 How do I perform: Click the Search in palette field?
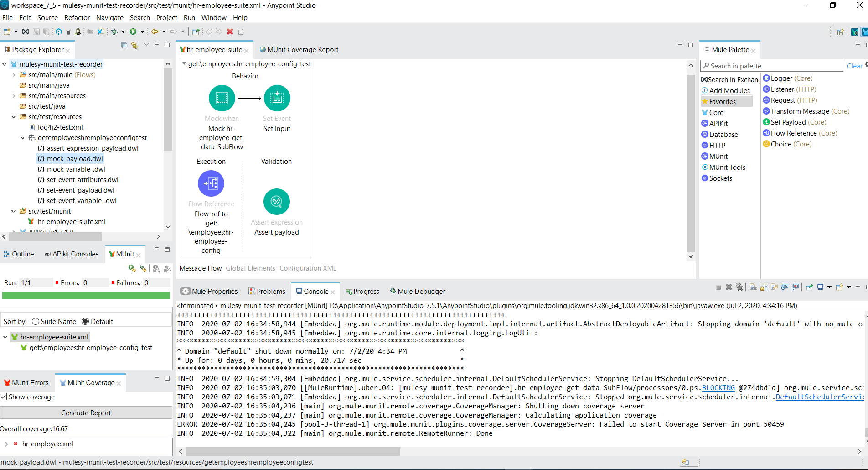771,66
